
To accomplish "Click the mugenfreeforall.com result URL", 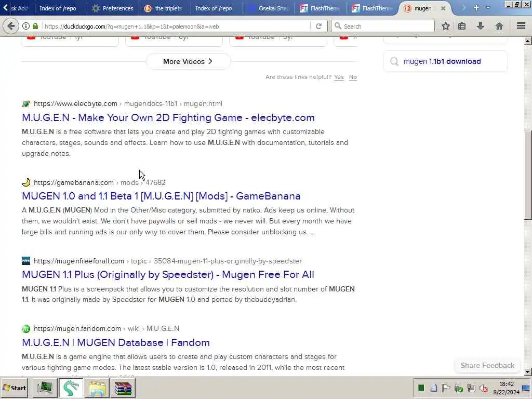I will pyautogui.click(x=168, y=261).
